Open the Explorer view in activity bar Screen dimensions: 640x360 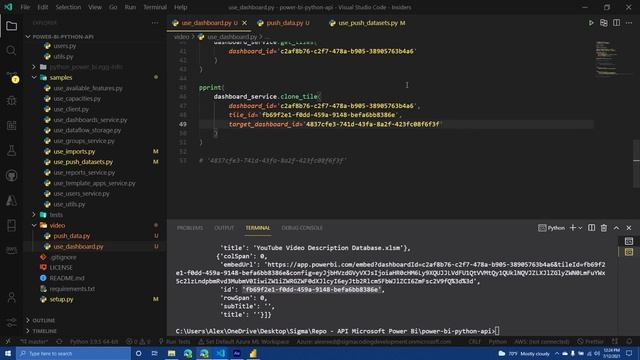pyautogui.click(x=11, y=26)
